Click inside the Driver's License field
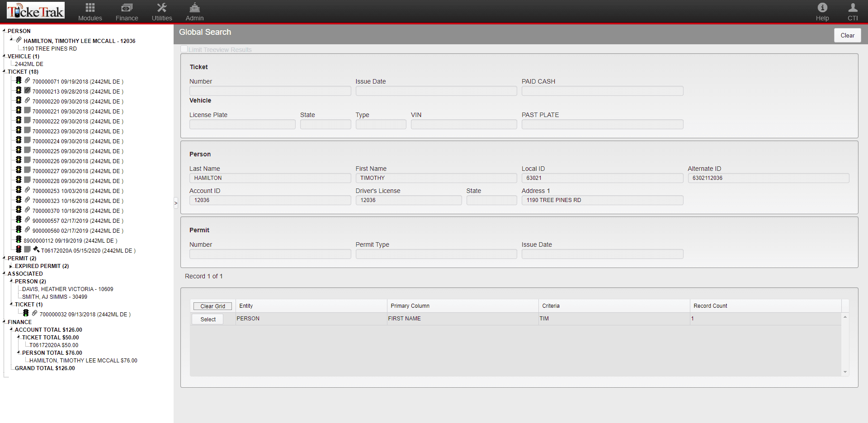868x423 pixels. [x=408, y=200]
